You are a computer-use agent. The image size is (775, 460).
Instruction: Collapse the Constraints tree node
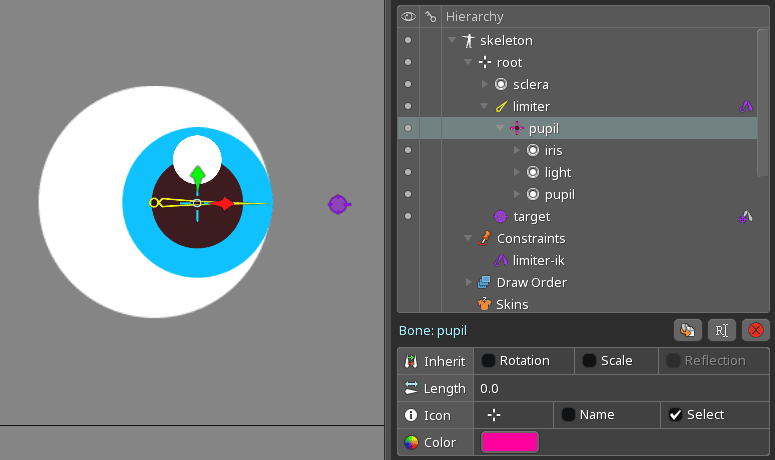coord(468,239)
